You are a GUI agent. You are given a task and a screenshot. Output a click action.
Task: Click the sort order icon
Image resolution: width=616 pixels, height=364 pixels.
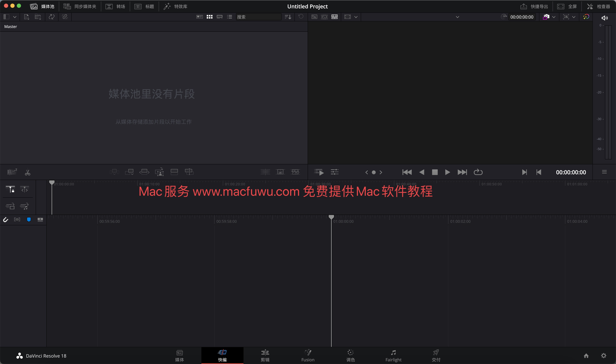pos(288,17)
